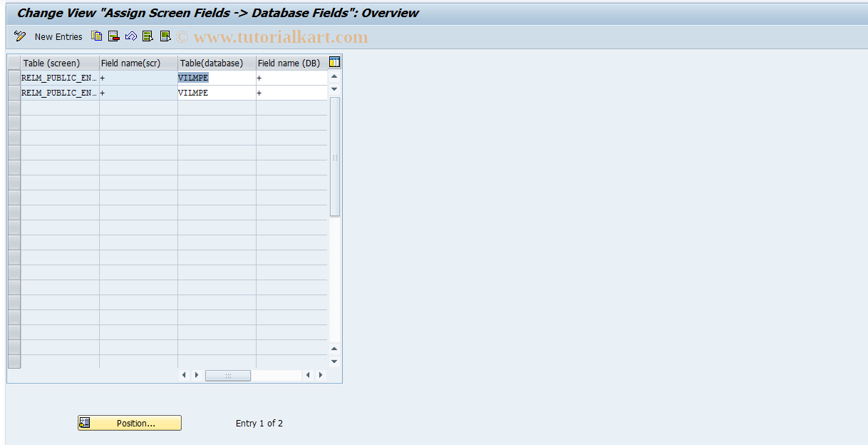Screen dimensions: 868x445
Task: Click second row RELM_PUBLIC_EN... cell
Action: (60, 93)
